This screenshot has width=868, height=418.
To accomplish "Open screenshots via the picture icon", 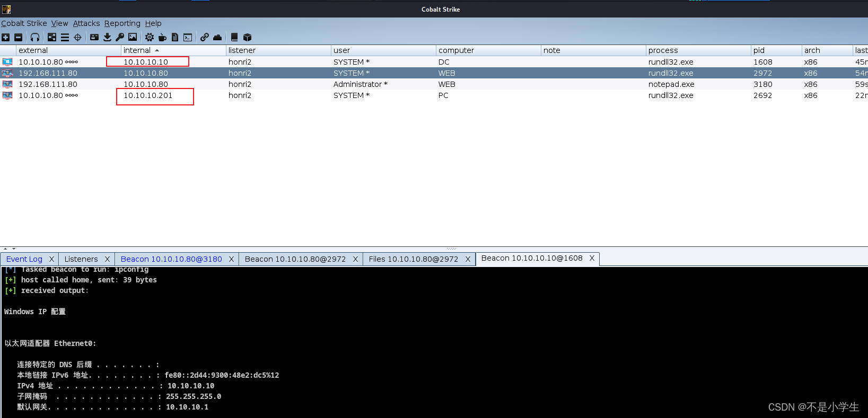I will [x=133, y=37].
